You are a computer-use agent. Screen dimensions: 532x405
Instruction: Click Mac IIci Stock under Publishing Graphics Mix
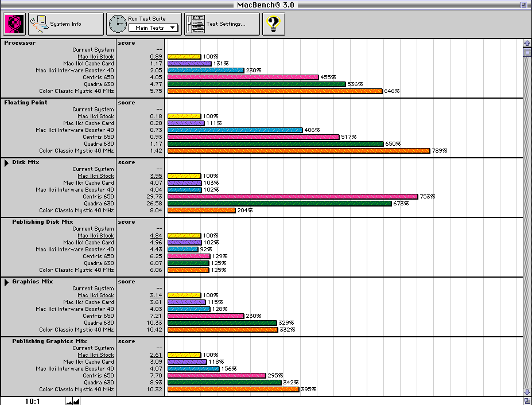point(96,355)
